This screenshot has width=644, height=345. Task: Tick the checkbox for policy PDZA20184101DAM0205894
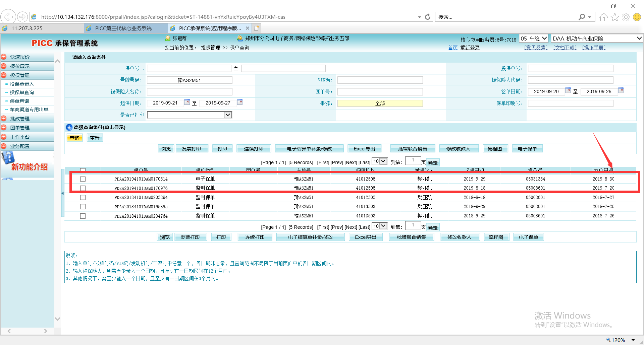[x=83, y=198]
